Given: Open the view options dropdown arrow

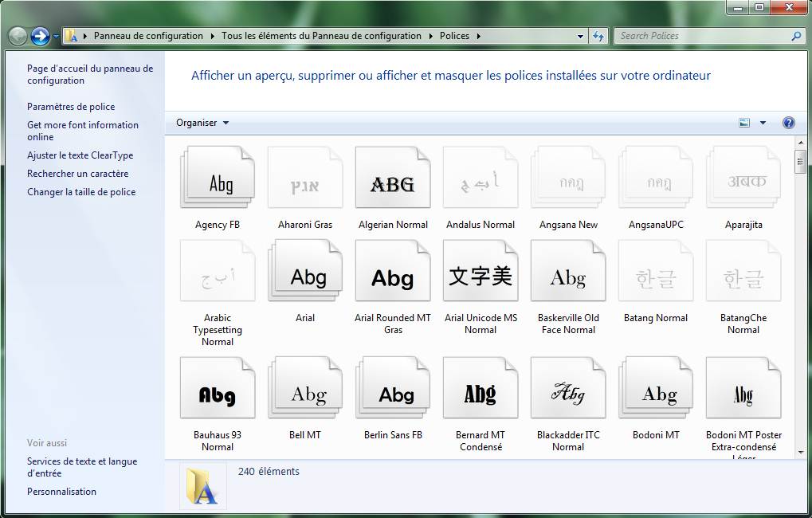Looking at the screenshot, I should click(x=763, y=123).
